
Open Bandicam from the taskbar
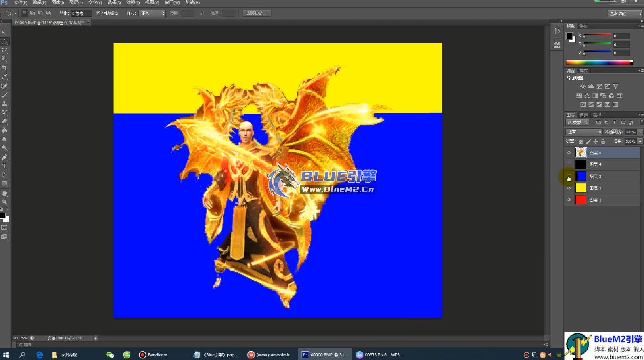(x=153, y=355)
